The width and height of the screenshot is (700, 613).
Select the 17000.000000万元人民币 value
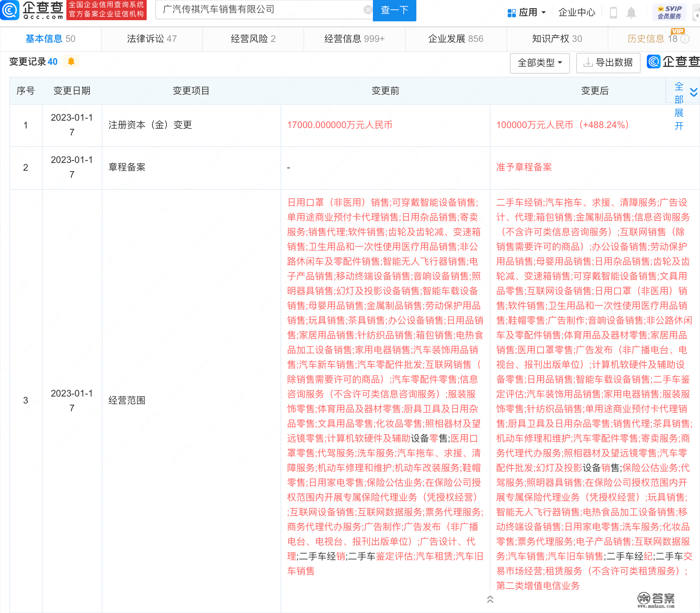(340, 125)
